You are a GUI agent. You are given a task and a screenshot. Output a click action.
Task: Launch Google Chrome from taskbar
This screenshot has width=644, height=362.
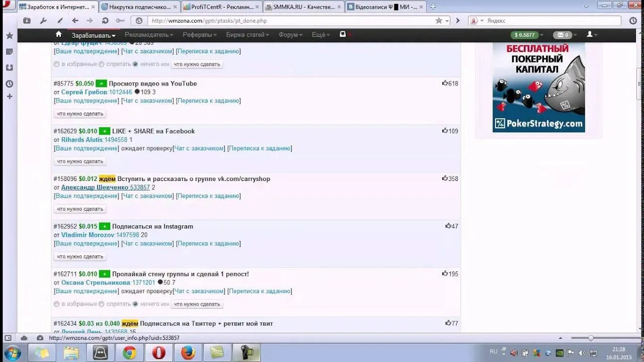point(129,353)
